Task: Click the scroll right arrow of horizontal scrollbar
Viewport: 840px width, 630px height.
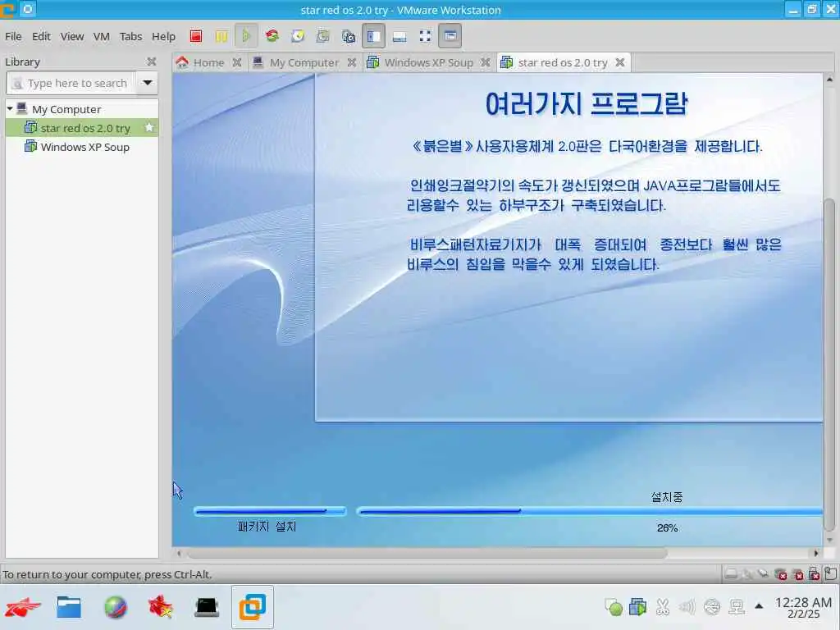Action: (x=816, y=553)
